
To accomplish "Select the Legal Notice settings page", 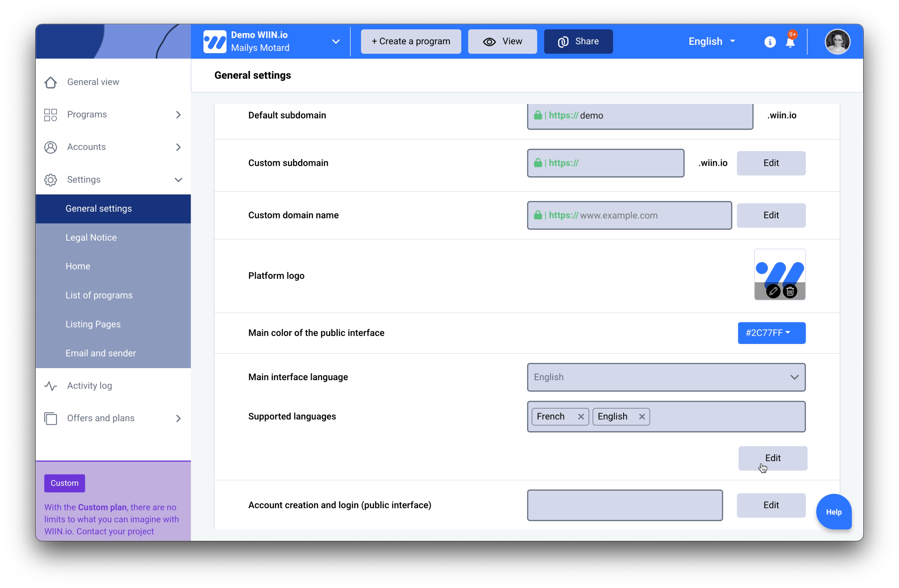I will point(91,238).
